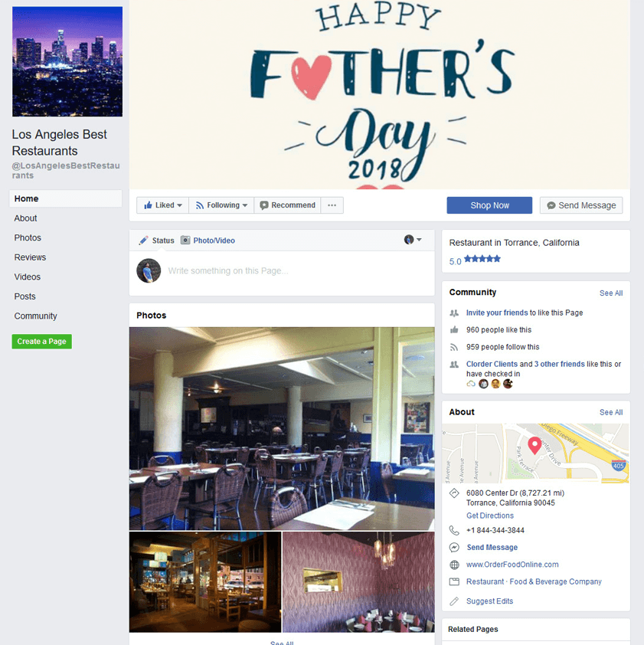Open the large dining room photo
The width and height of the screenshot is (644, 645).
282,428
